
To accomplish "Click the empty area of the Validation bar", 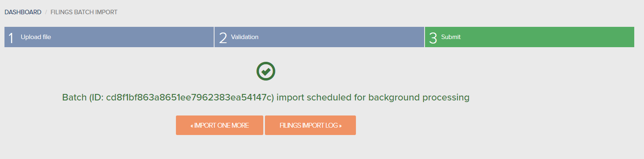I will 341,37.
